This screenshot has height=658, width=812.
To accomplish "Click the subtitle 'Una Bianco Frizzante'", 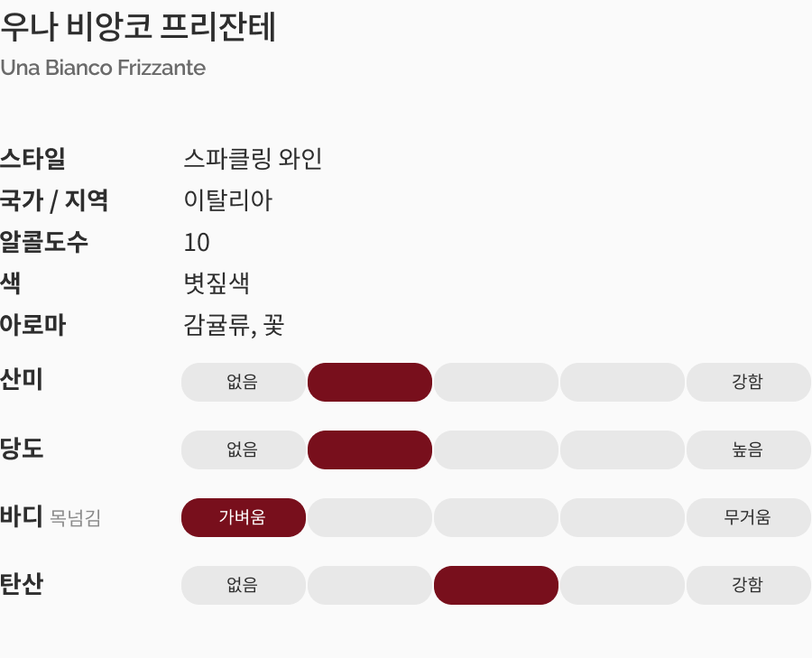I will (x=103, y=68).
